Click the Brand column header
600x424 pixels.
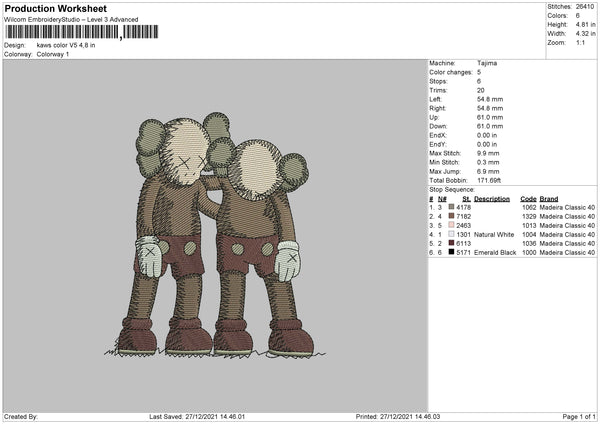point(548,198)
